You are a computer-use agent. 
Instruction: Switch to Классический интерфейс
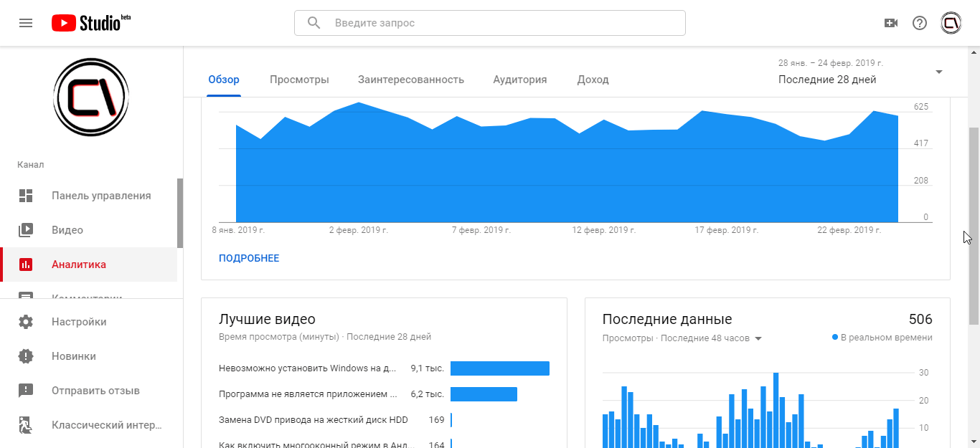91,425
